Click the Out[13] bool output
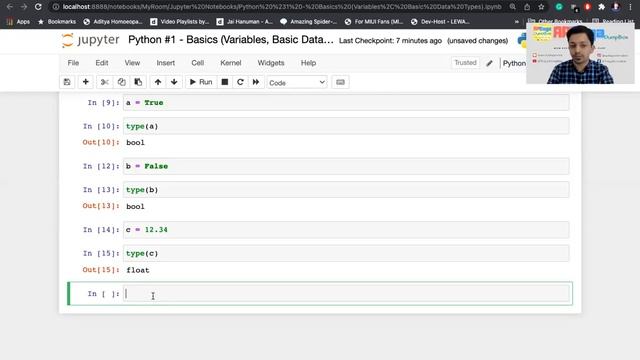Viewport: 640px width, 360px height. click(x=136, y=206)
